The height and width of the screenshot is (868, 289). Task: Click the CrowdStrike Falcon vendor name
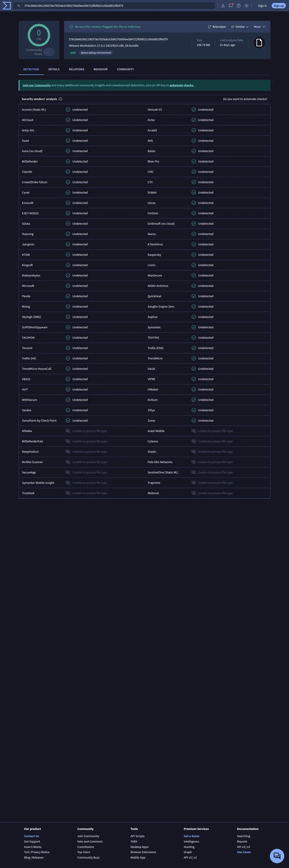tap(35, 182)
